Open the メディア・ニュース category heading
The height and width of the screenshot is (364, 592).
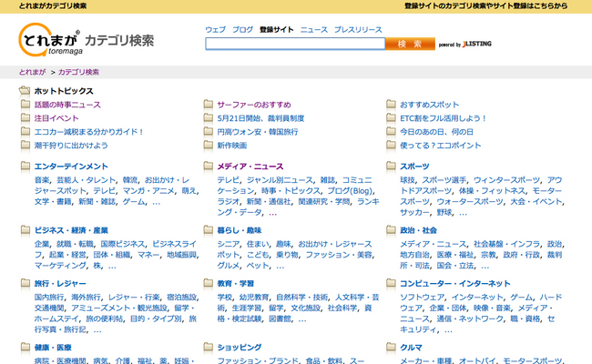[250, 167]
